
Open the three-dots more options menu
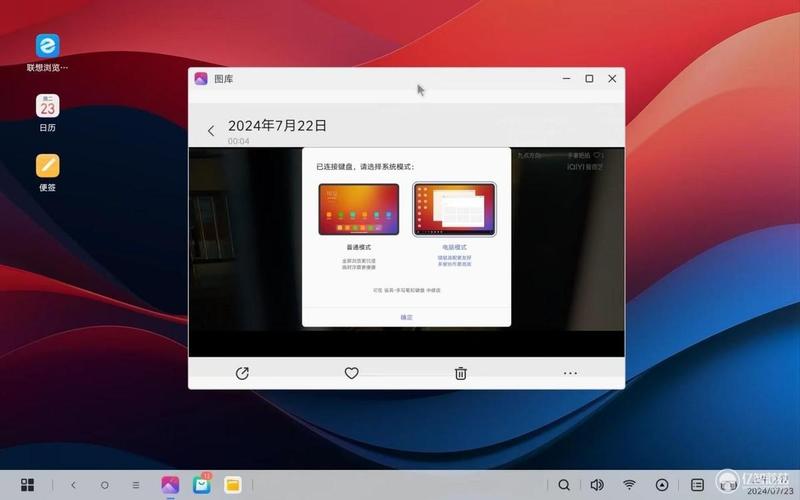(570, 373)
